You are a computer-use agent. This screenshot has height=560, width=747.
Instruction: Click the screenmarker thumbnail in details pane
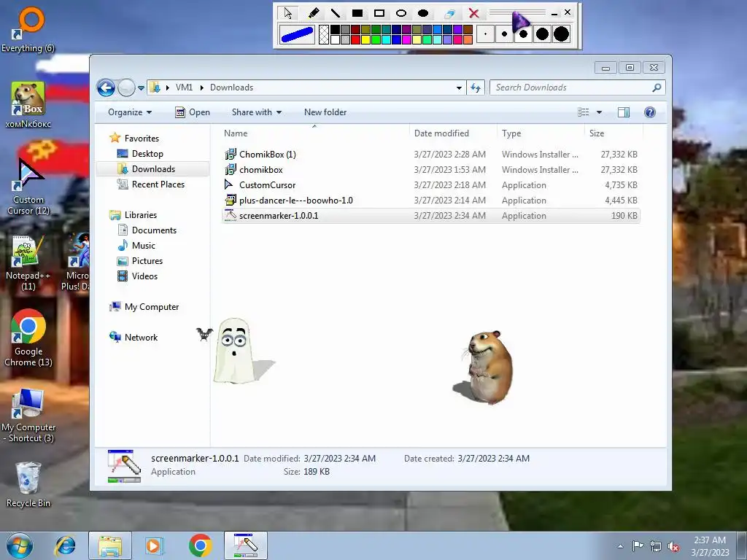click(x=124, y=466)
